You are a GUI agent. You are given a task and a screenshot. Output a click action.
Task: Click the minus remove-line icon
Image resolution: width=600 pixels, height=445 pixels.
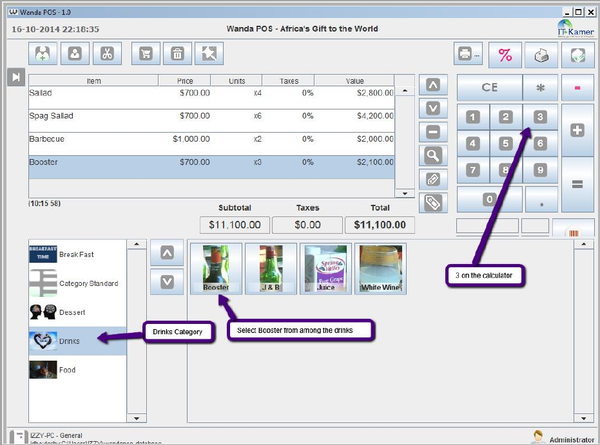(432, 131)
